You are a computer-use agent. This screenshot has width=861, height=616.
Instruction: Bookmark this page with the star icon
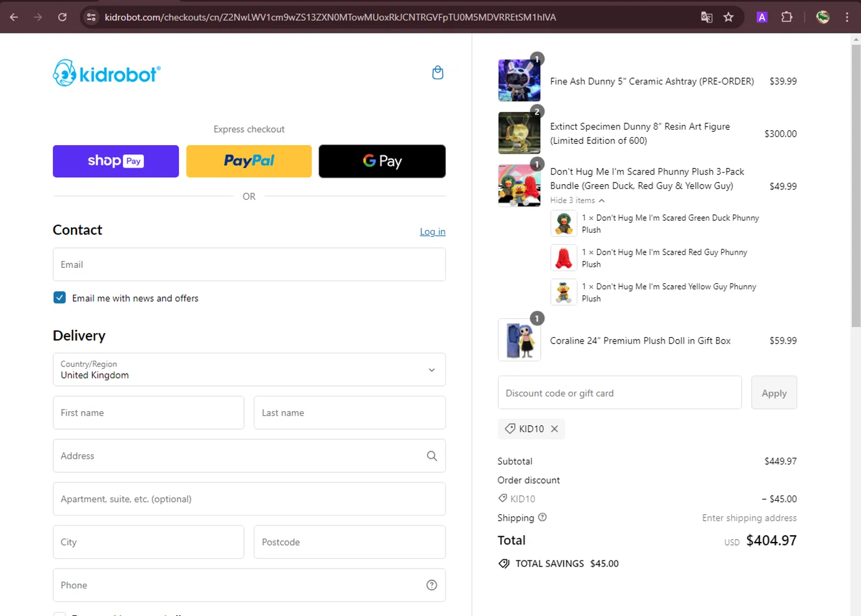728,17
